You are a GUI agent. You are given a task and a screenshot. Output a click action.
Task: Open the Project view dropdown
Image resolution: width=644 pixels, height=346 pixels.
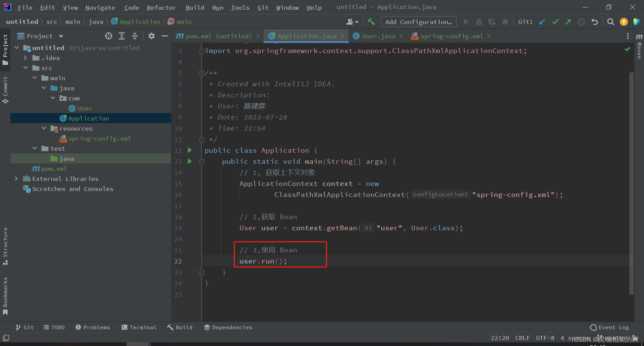[61, 36]
